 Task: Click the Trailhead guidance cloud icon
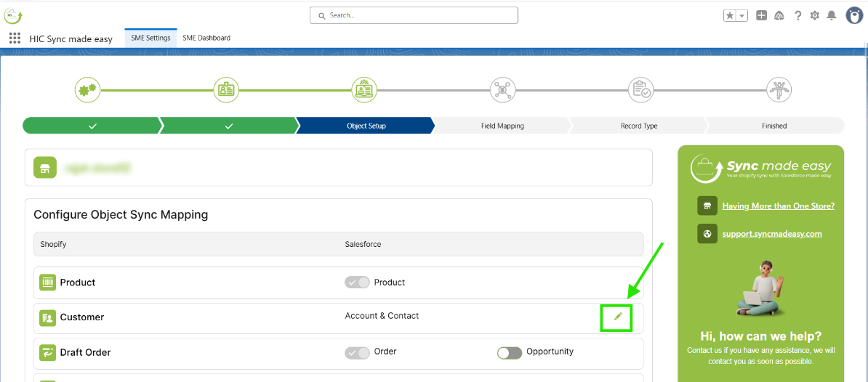[x=779, y=15]
